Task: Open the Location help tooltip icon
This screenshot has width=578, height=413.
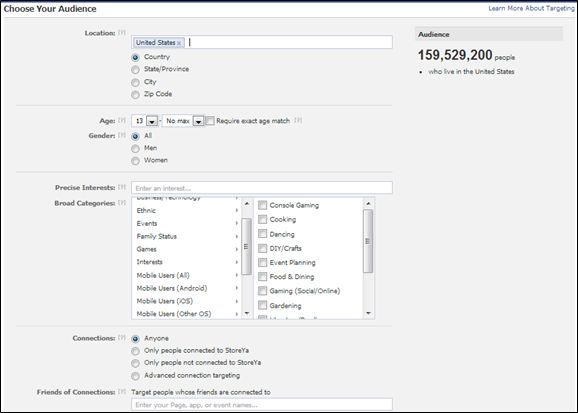Action: click(122, 33)
